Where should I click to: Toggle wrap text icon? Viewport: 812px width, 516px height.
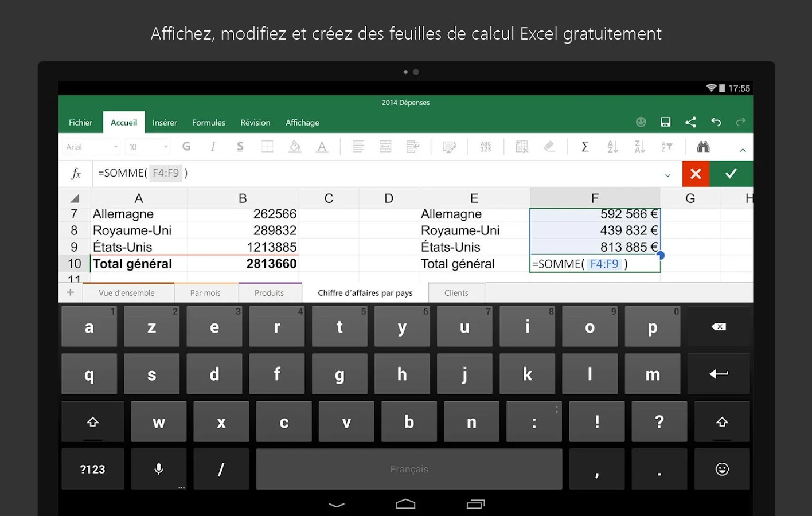point(413,147)
